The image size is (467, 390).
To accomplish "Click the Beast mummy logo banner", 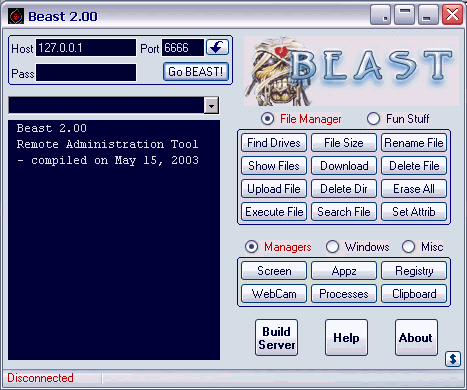I will tap(351, 71).
